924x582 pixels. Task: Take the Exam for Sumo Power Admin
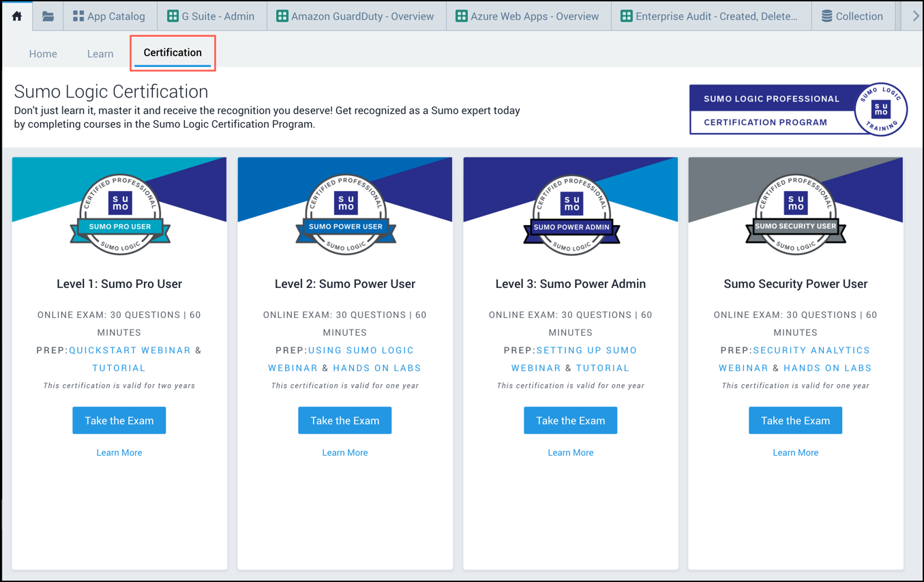coord(570,420)
